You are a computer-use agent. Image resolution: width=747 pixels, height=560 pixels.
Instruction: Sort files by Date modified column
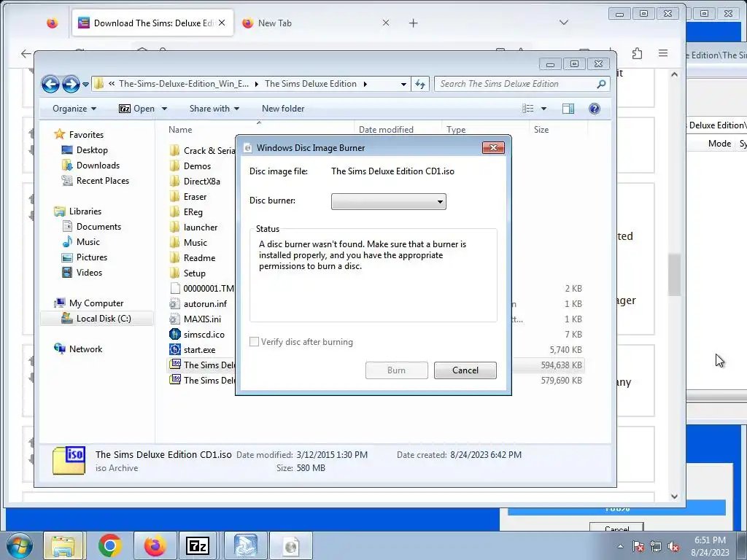click(x=386, y=130)
